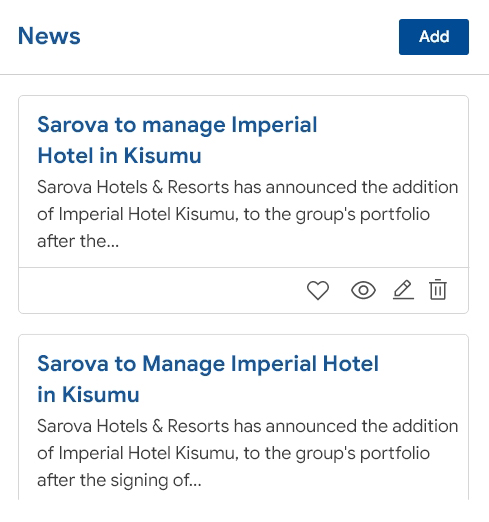Click 'Sarova Hotels & Resorts' in second summary

(x=133, y=426)
